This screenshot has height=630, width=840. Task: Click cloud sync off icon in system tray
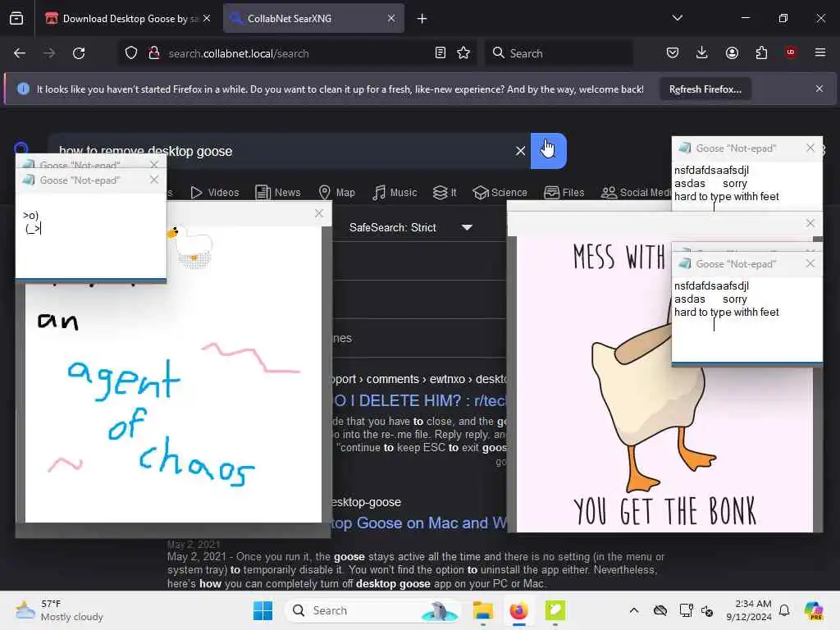[x=660, y=610]
